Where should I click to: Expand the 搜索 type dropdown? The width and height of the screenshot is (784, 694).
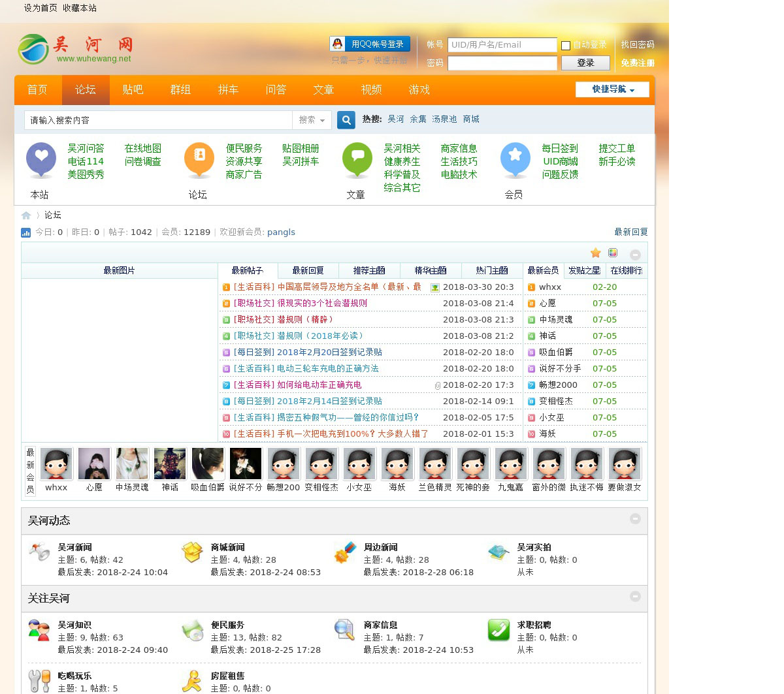[x=312, y=120]
